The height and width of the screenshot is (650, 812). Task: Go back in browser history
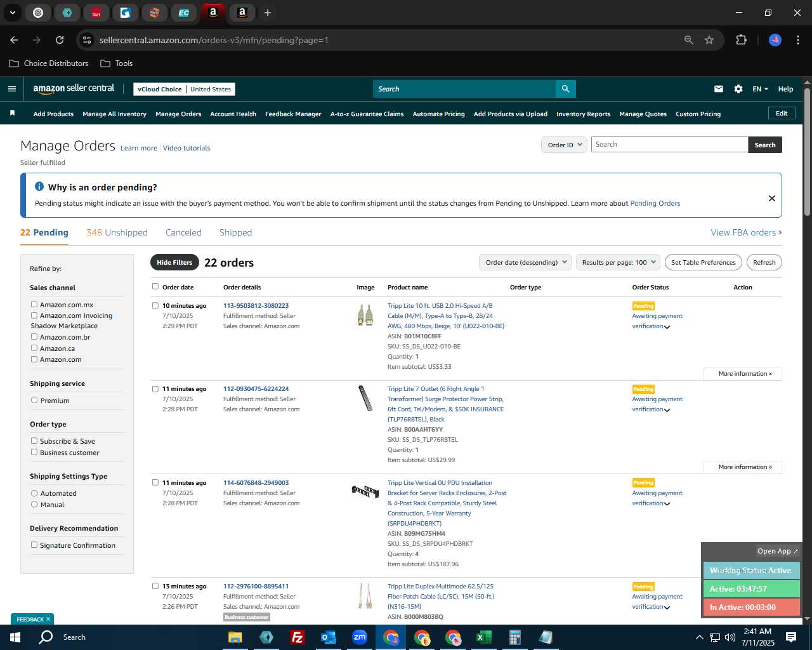14,40
